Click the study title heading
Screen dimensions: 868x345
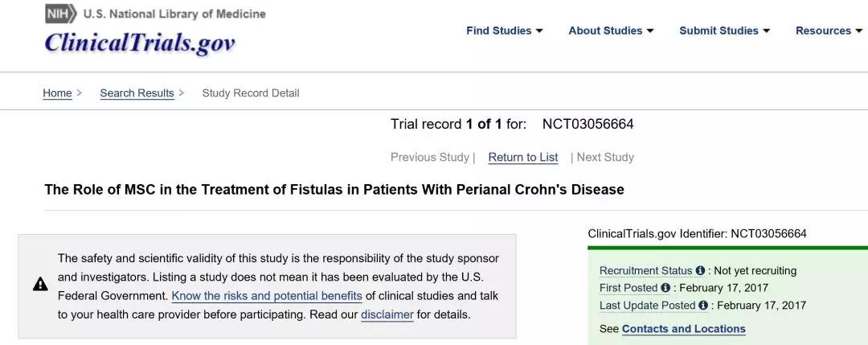click(x=334, y=190)
